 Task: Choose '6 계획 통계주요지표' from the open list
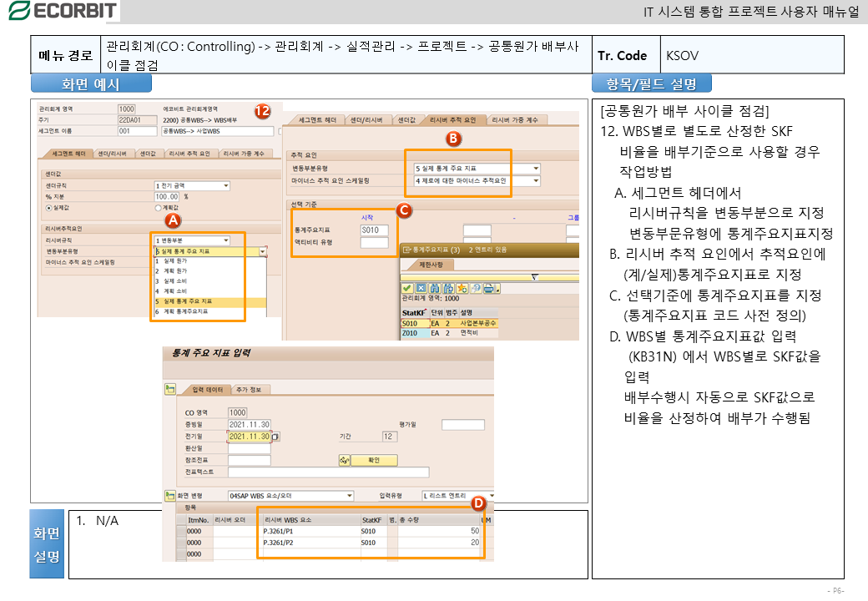181,311
